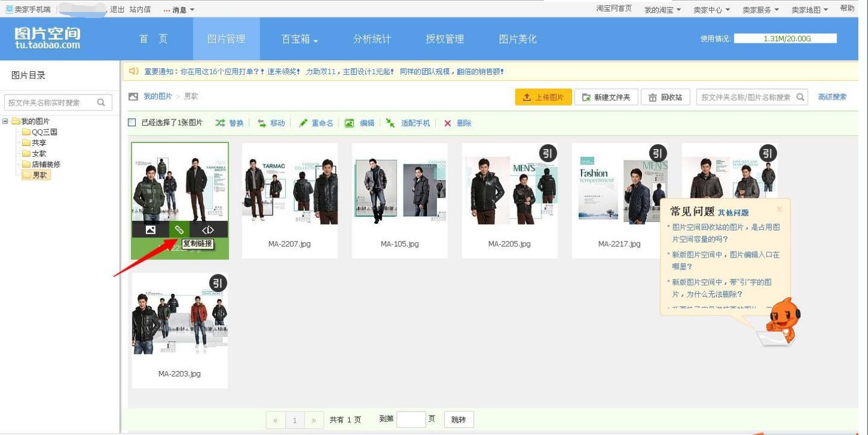This screenshot has height=435, width=868.
Task: Click the storage usage bar 1.31M/20.00G
Action: (785, 39)
